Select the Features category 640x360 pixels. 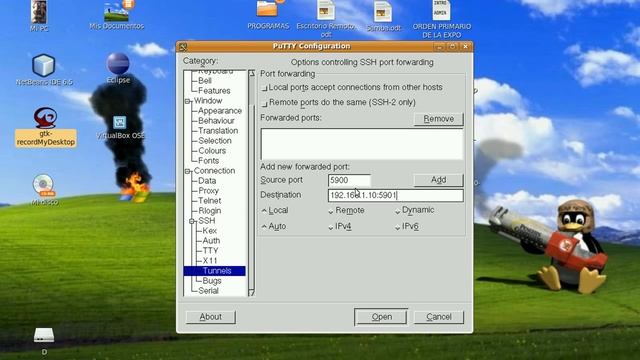point(214,91)
